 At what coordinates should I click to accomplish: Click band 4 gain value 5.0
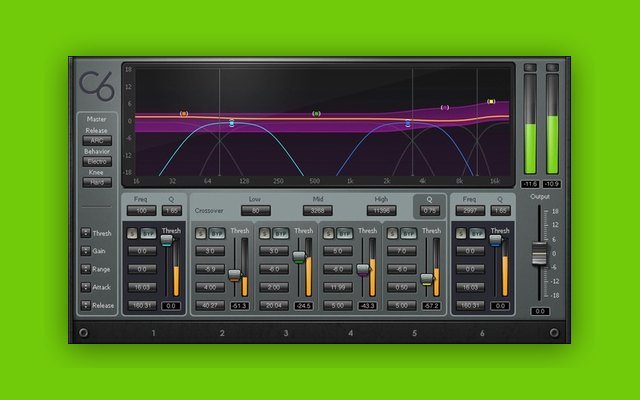pos(338,251)
